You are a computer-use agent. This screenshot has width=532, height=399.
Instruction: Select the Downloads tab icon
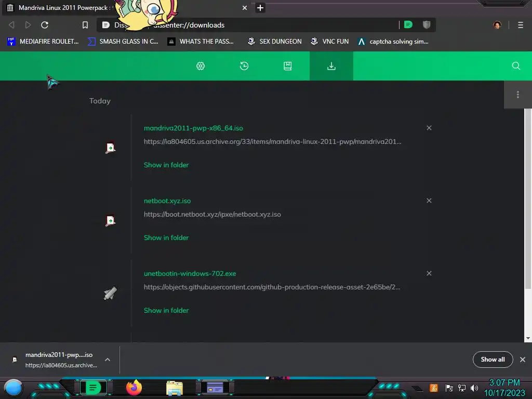coord(331,66)
